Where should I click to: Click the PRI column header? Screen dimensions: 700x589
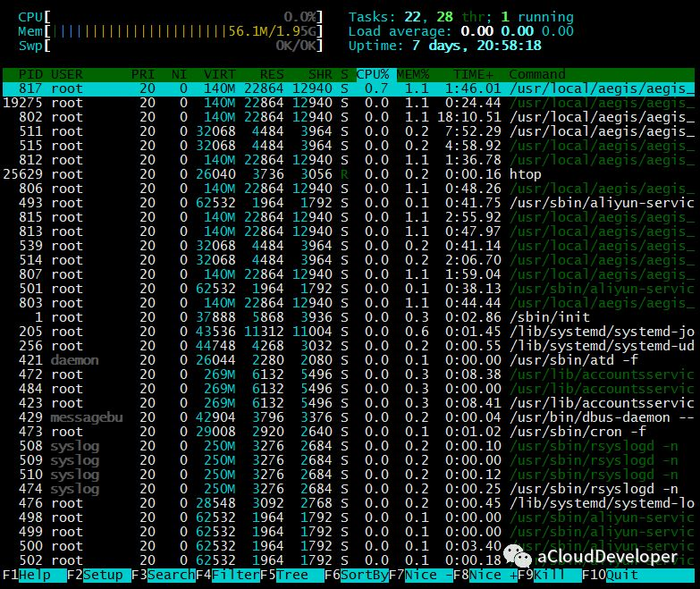143,74
